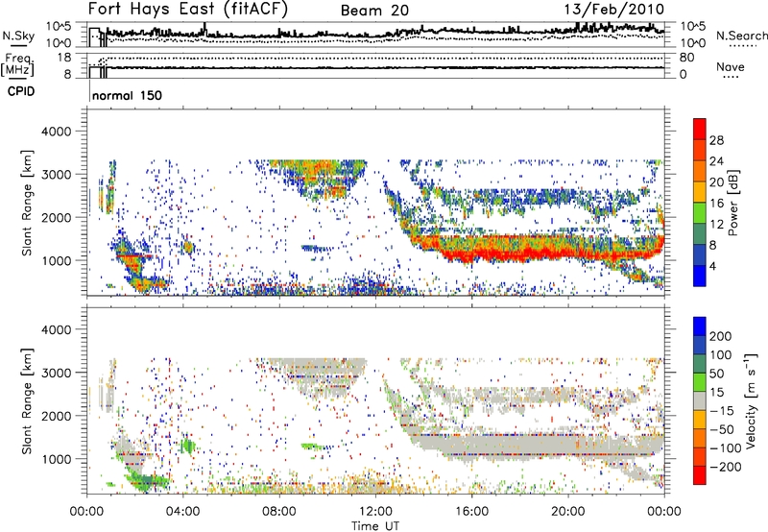This screenshot has height=532, width=768.
Task: Click the 'Beam 20' label
Action: (374, 11)
